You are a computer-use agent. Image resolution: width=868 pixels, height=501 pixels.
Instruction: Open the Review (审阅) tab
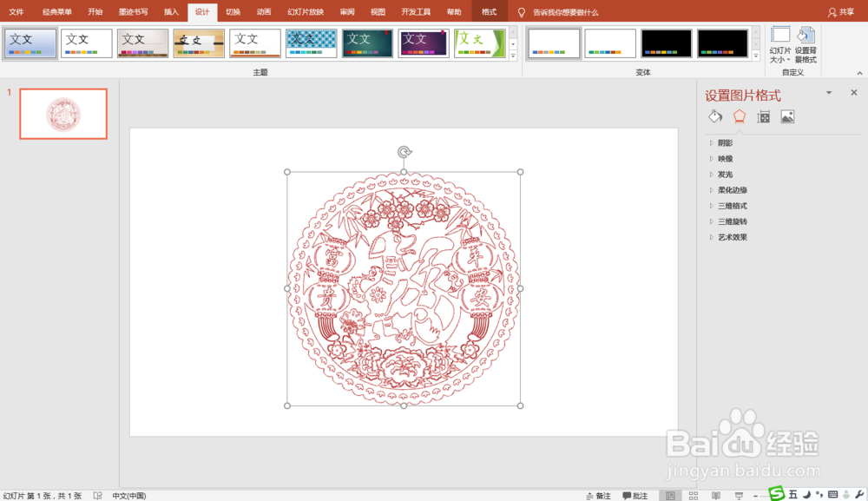coord(347,11)
